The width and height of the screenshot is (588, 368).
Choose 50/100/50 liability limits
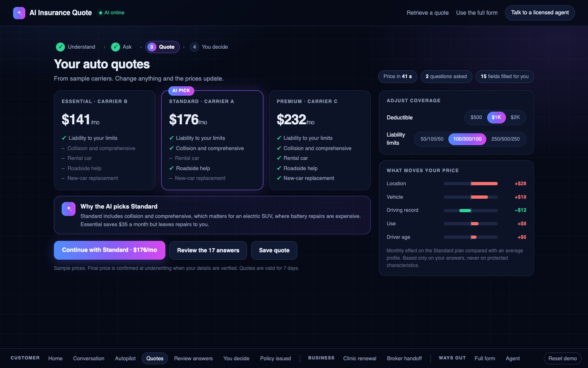coord(432,139)
